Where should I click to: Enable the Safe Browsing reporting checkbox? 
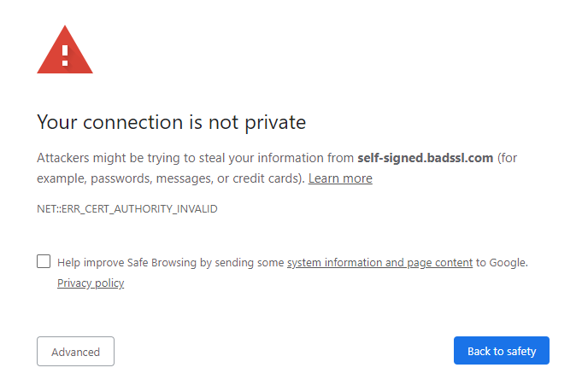point(44,262)
